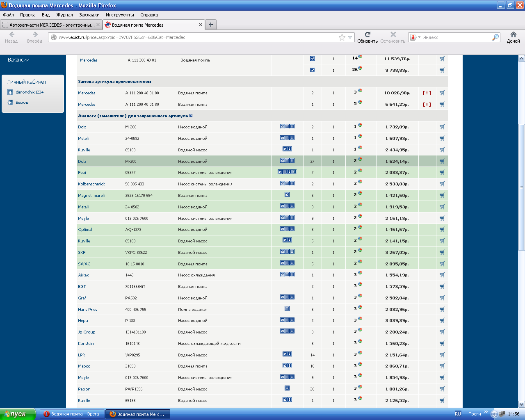Log out with the Выход link
Viewport: 525px width, 420px height.
pyautogui.click(x=22, y=102)
